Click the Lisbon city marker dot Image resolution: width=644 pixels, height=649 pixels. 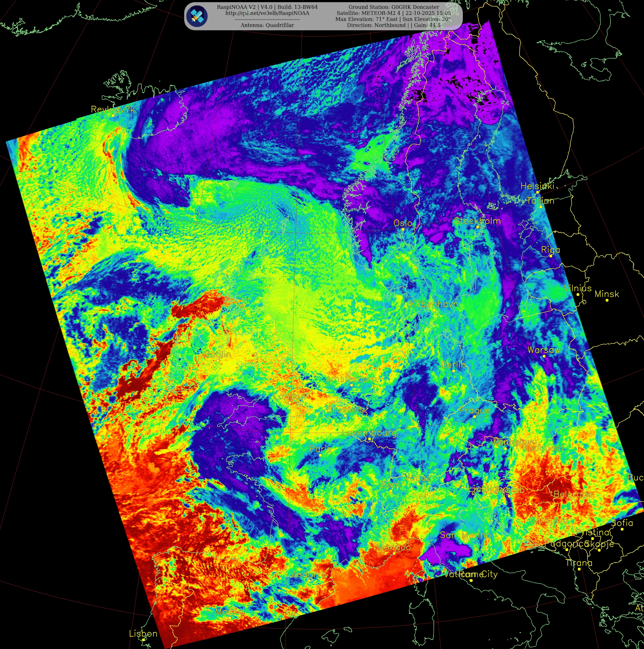coord(143,640)
